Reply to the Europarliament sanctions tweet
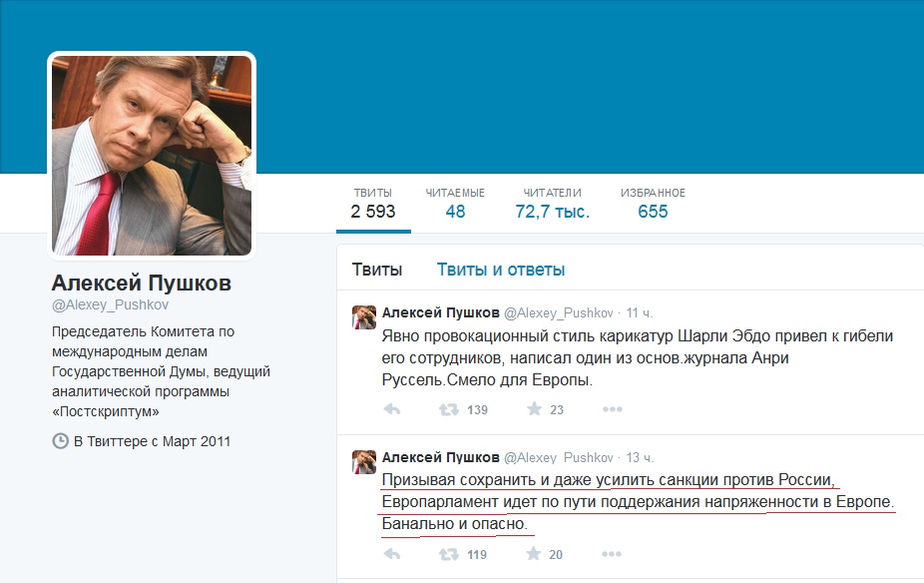The height and width of the screenshot is (583, 924). click(x=392, y=554)
